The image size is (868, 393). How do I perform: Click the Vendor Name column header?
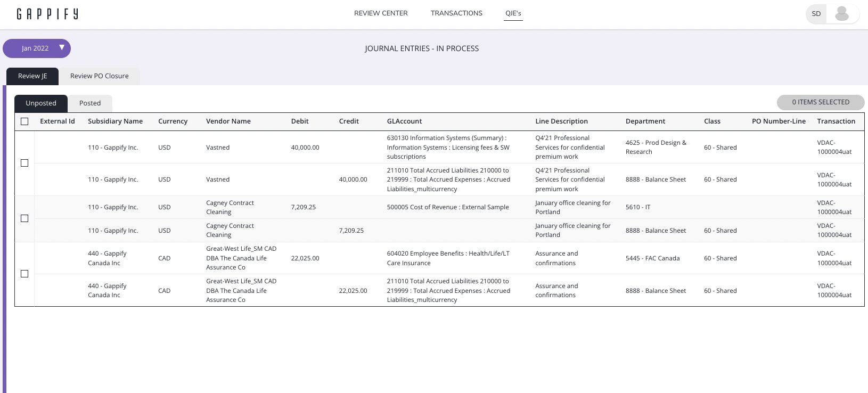tap(228, 121)
